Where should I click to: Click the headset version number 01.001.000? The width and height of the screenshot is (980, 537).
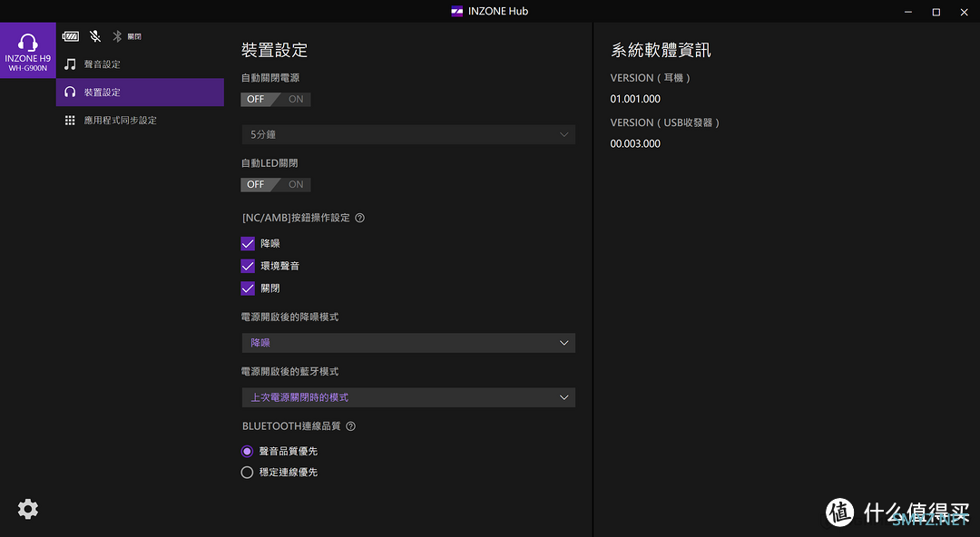point(635,99)
